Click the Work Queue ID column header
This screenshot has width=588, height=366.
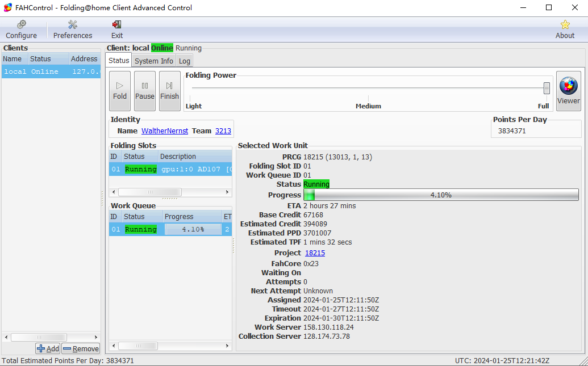point(115,217)
